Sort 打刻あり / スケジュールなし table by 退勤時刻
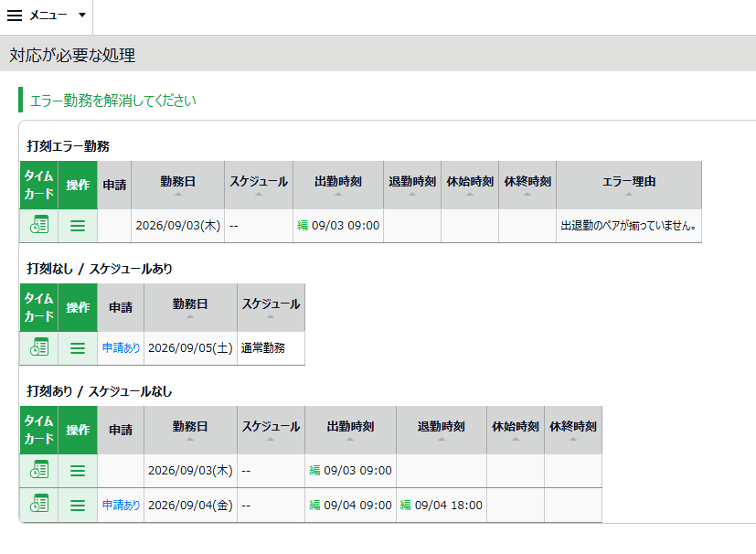This screenshot has height=554, width=756. point(442,430)
